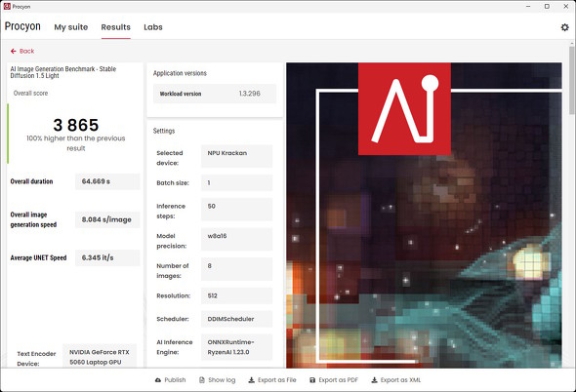Screen dimensions: 576x392
Task: Click the w8a16 model precision value
Action: [217, 236]
